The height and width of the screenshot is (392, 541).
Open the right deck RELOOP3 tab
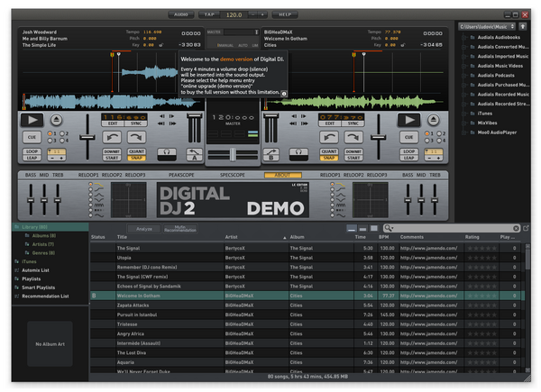pyautogui.click(x=377, y=175)
